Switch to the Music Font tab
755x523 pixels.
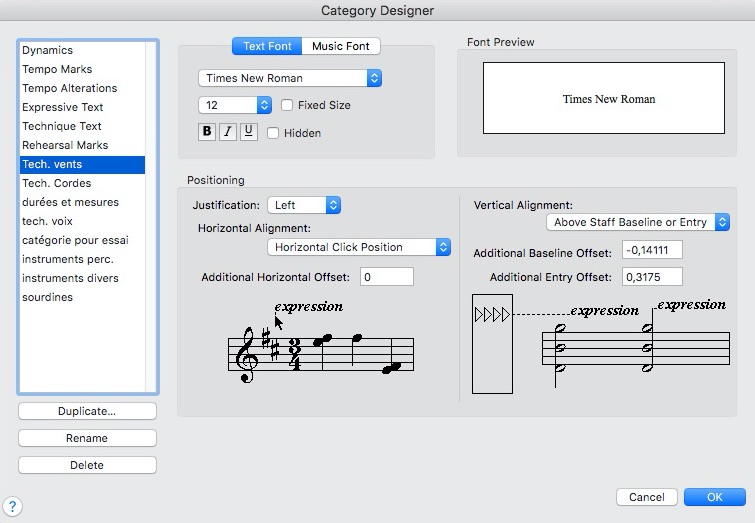(341, 46)
